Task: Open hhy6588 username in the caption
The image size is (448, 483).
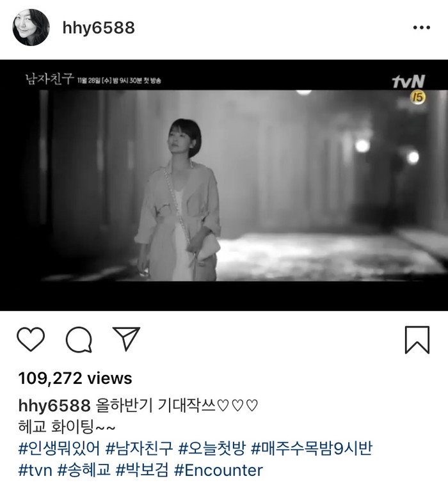Action: (x=54, y=405)
